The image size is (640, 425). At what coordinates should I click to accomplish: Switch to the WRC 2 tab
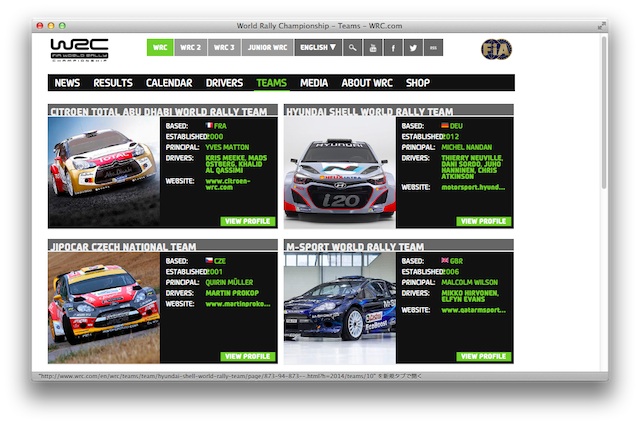click(x=190, y=47)
